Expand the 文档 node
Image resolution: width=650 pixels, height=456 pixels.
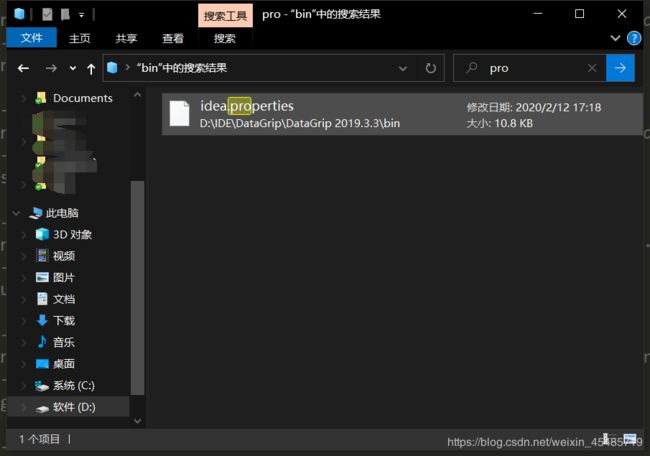click(23, 300)
